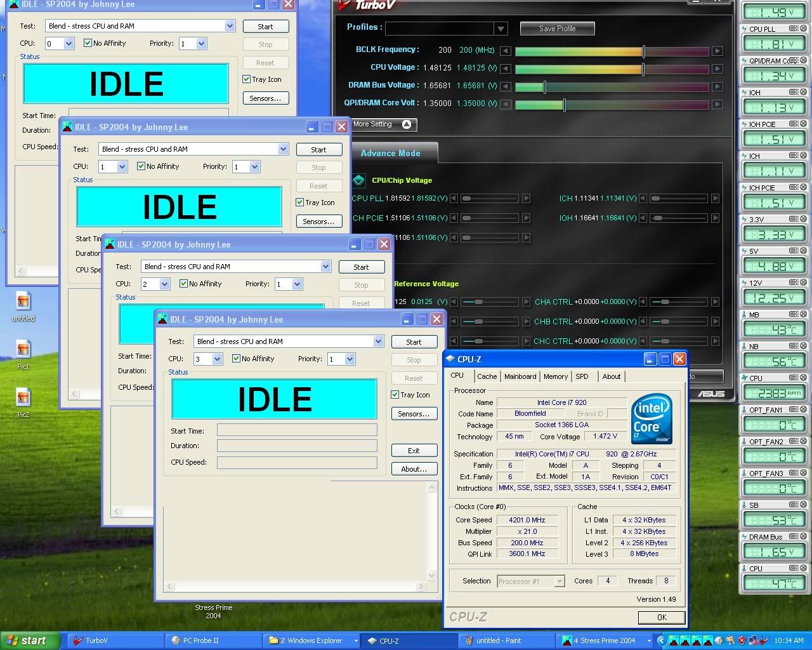The width and height of the screenshot is (812, 650).
Task: Close the DRAM Bus sensor panel
Action: tap(804, 536)
